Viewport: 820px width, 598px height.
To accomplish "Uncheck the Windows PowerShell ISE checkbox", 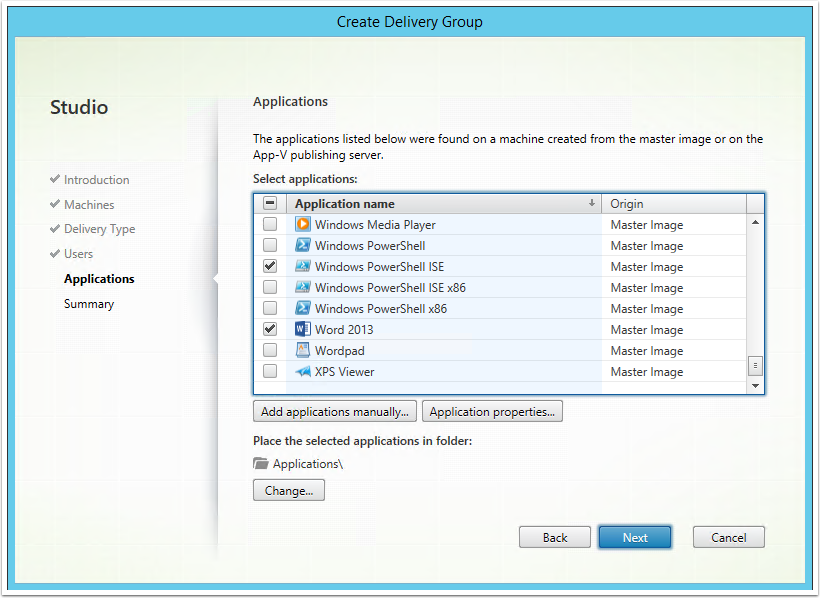I will (270, 266).
